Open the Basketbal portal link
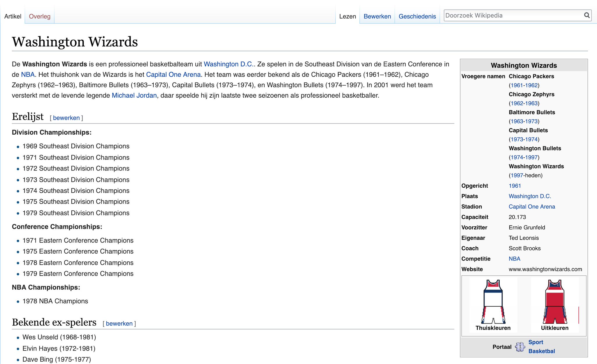The width and height of the screenshot is (597, 364). (x=541, y=351)
